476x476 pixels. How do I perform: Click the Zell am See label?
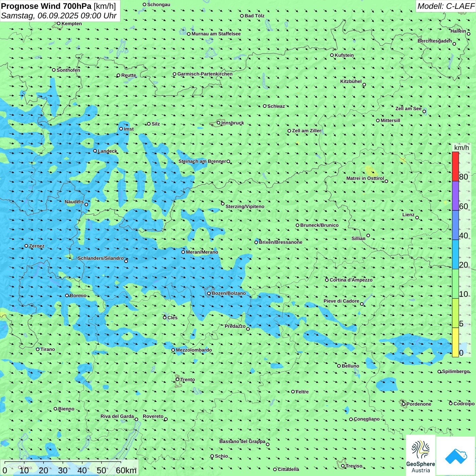[408, 108]
